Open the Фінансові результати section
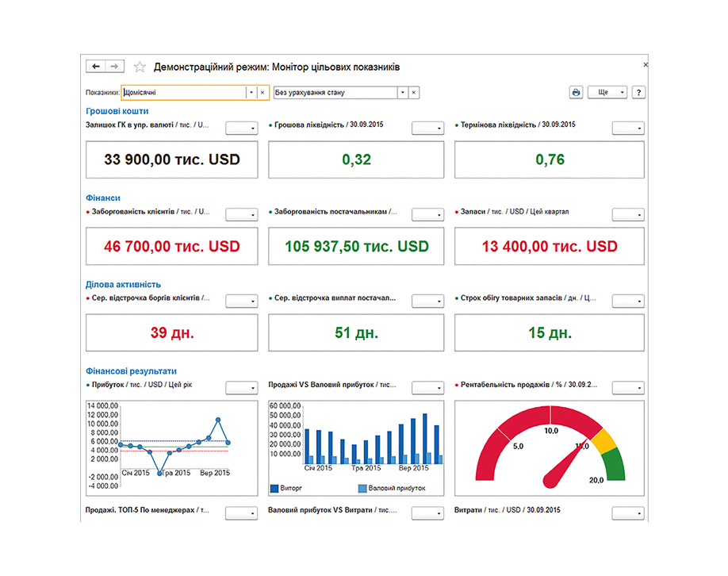This screenshot has height=576, width=728. [131, 371]
